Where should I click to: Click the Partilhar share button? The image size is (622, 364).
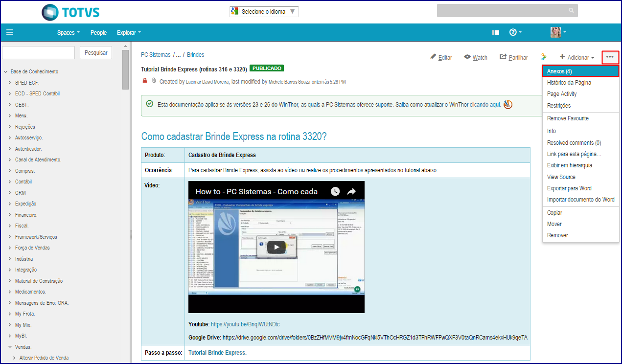[514, 57]
